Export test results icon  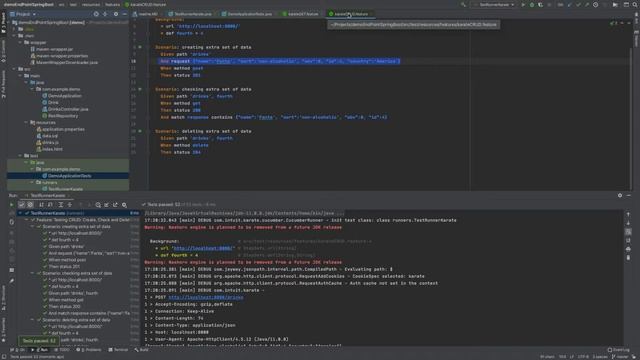pos(115,205)
